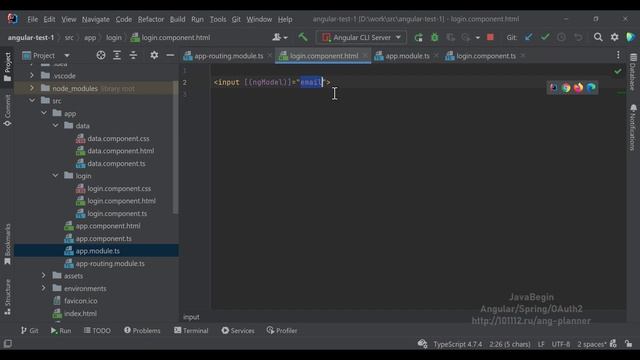This screenshot has width=640, height=360.
Task: Update project with the Git blue arrow
Action: tap(529, 37)
